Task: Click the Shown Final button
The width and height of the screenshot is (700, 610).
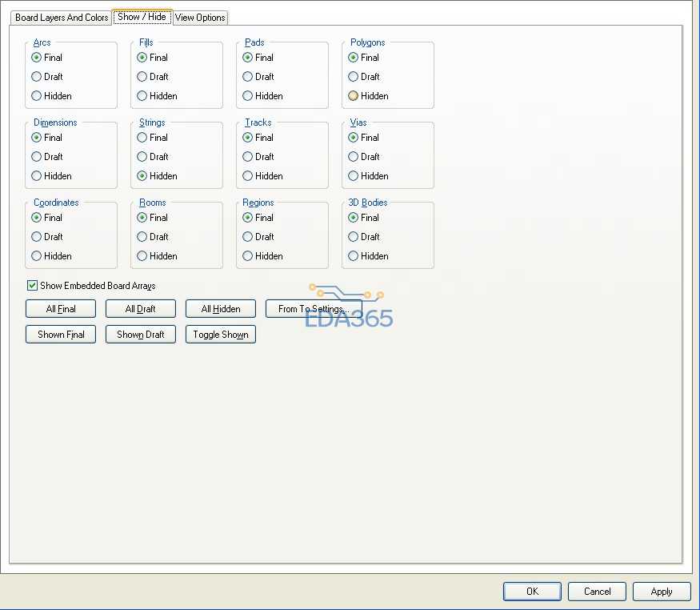Action: [x=61, y=334]
